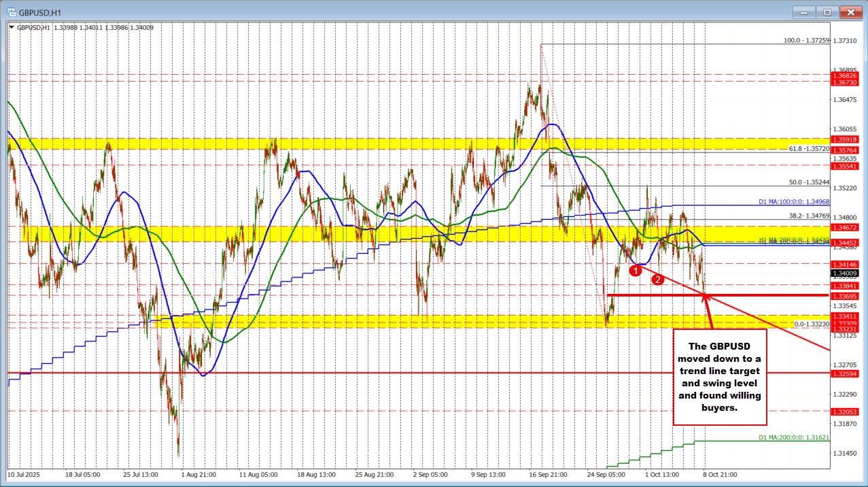Select the current price label 1.34009

(845, 273)
